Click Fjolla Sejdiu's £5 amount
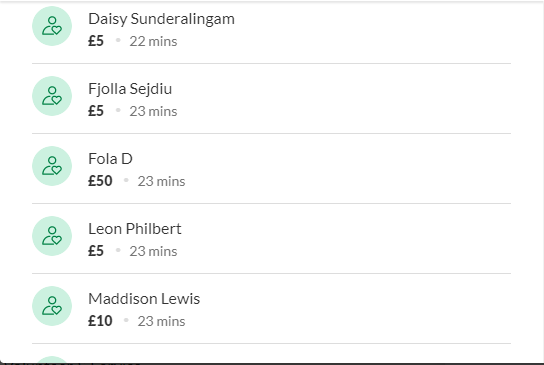Viewport: 544px width, 365px height. [96, 111]
